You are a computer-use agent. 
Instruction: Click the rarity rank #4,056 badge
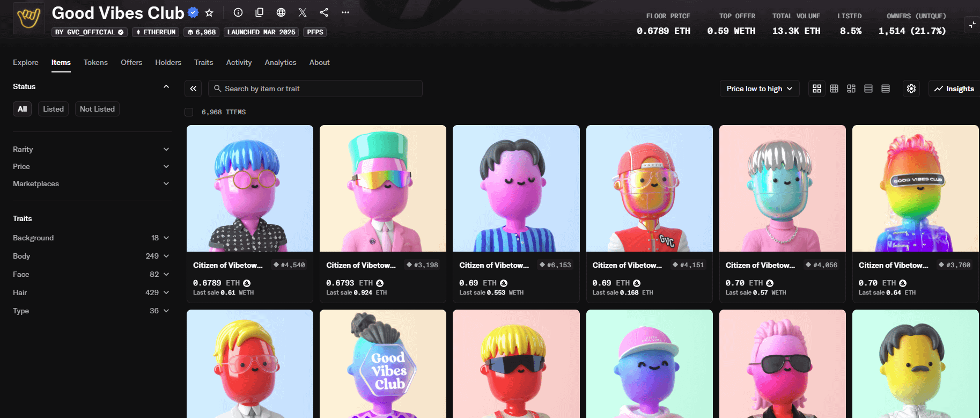tap(821, 265)
